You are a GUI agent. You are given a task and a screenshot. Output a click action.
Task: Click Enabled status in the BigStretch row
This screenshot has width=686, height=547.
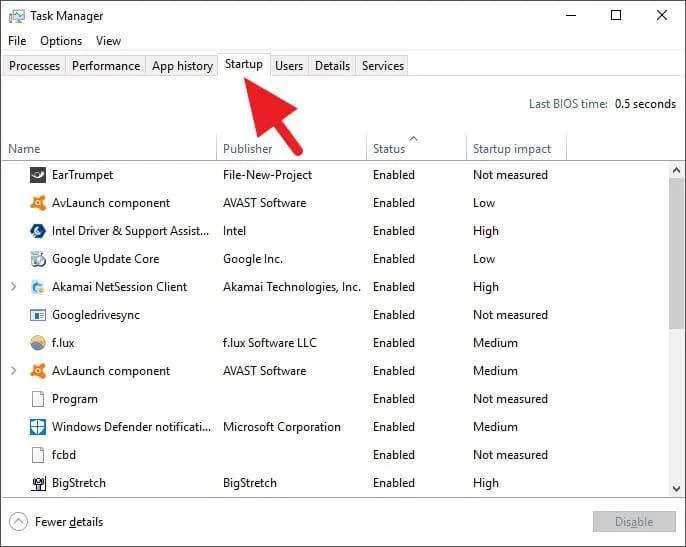coord(394,483)
